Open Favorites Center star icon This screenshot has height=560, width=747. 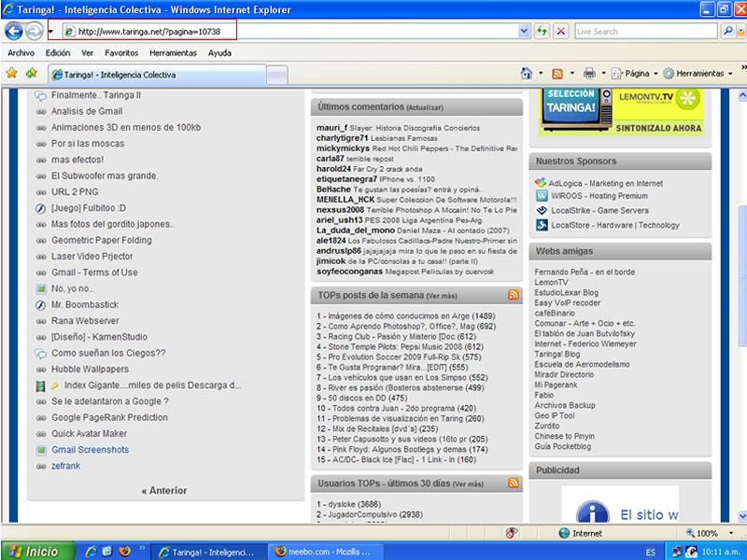[x=11, y=73]
